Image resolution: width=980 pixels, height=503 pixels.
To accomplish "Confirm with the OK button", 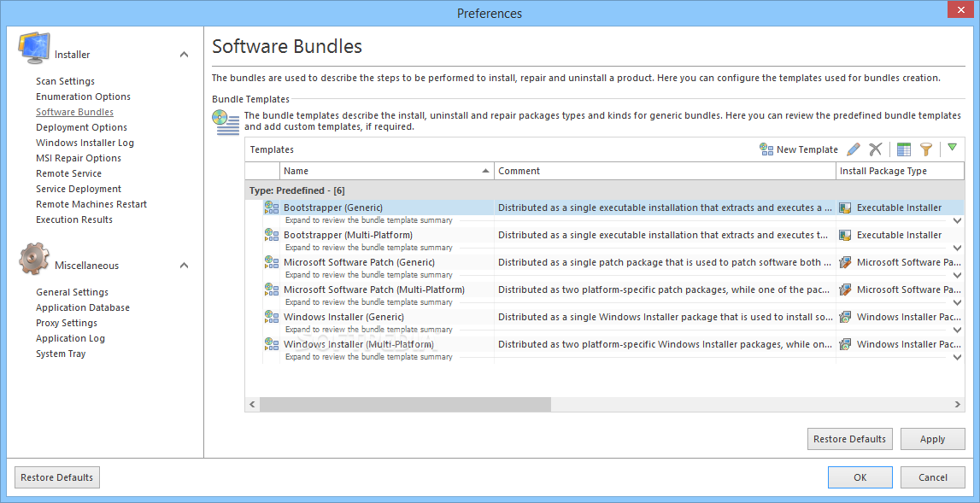I will point(860,477).
